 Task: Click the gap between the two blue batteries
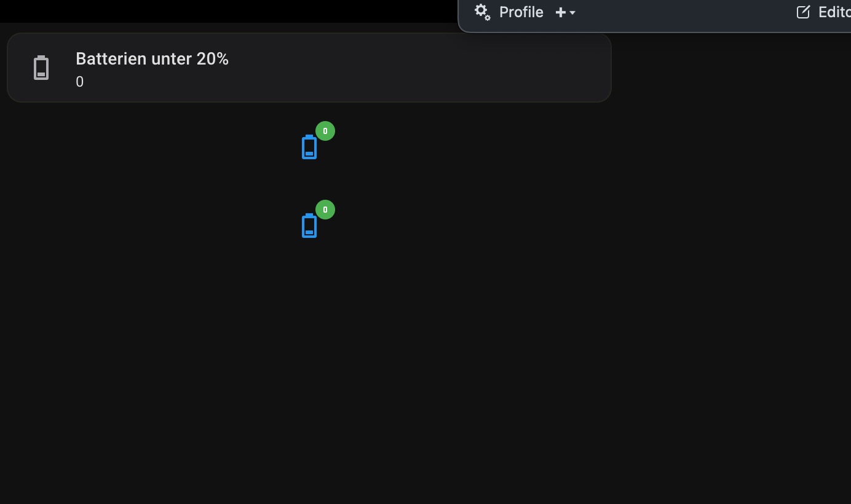(309, 186)
